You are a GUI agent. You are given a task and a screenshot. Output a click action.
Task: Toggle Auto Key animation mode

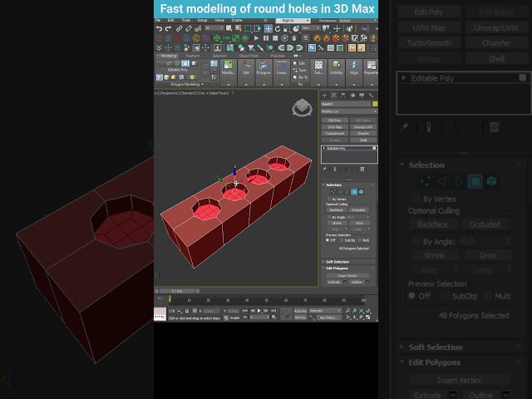point(300,311)
